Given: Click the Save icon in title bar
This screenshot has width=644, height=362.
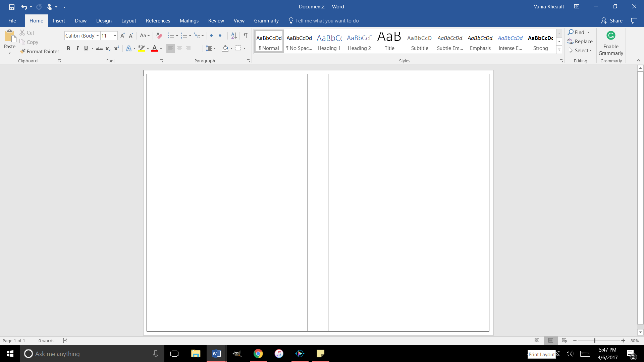Looking at the screenshot, I should [x=12, y=7].
